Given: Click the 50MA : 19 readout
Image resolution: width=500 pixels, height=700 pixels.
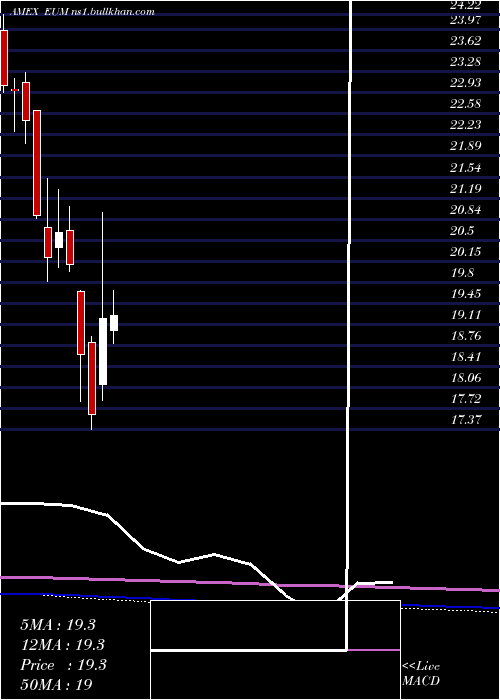Looking at the screenshot, I should pos(57,684).
